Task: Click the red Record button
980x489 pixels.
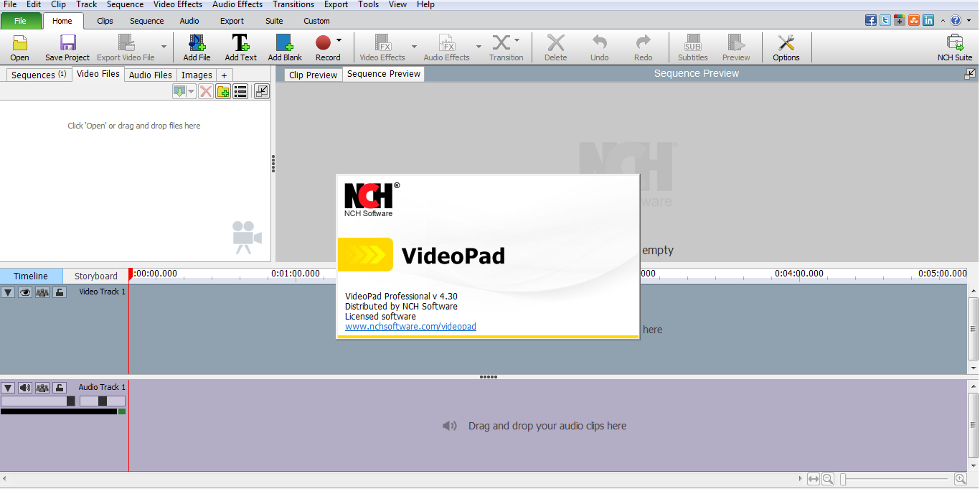Action: click(323, 43)
